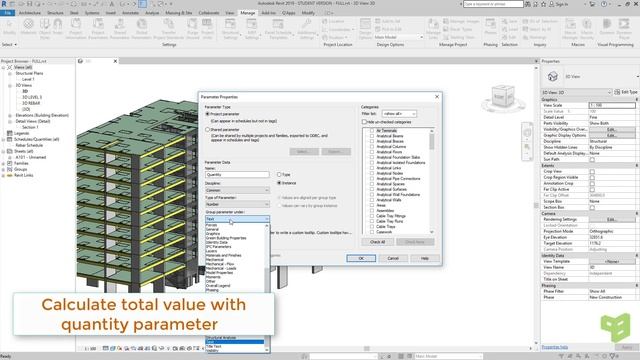Image resolution: width=640 pixels, height=360 pixels.
Task: Click the Edit Type button
Action: pos(626,92)
